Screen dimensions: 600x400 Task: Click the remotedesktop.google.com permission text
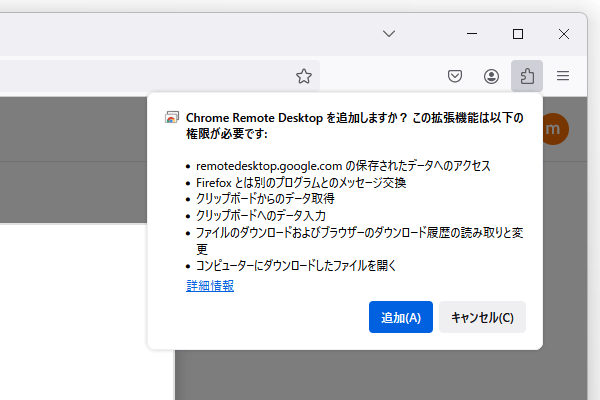point(343,166)
